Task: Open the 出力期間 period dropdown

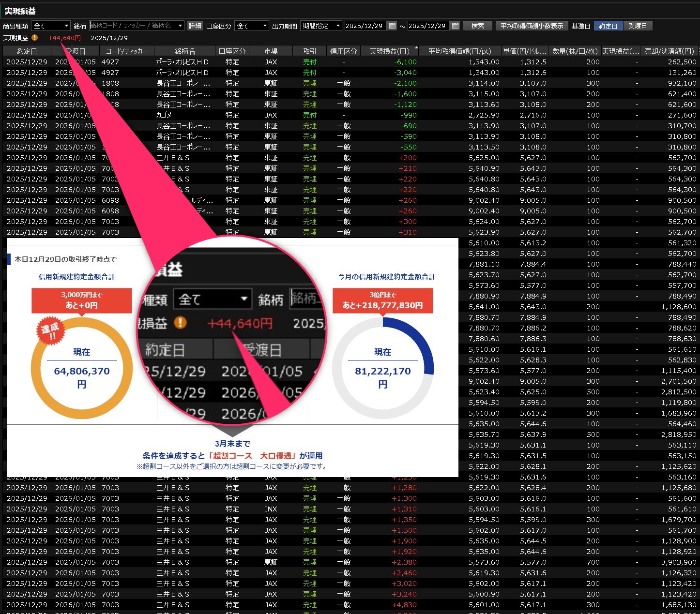Action: coord(321,26)
